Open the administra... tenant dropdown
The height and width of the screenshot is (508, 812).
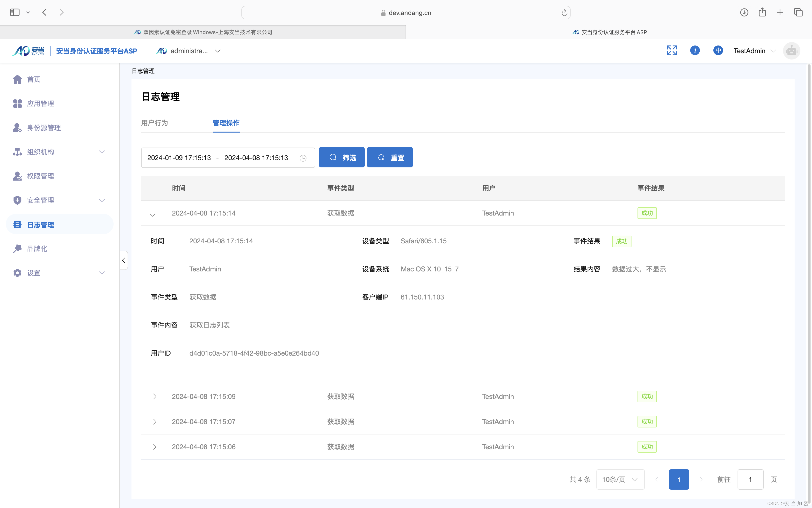coord(188,51)
